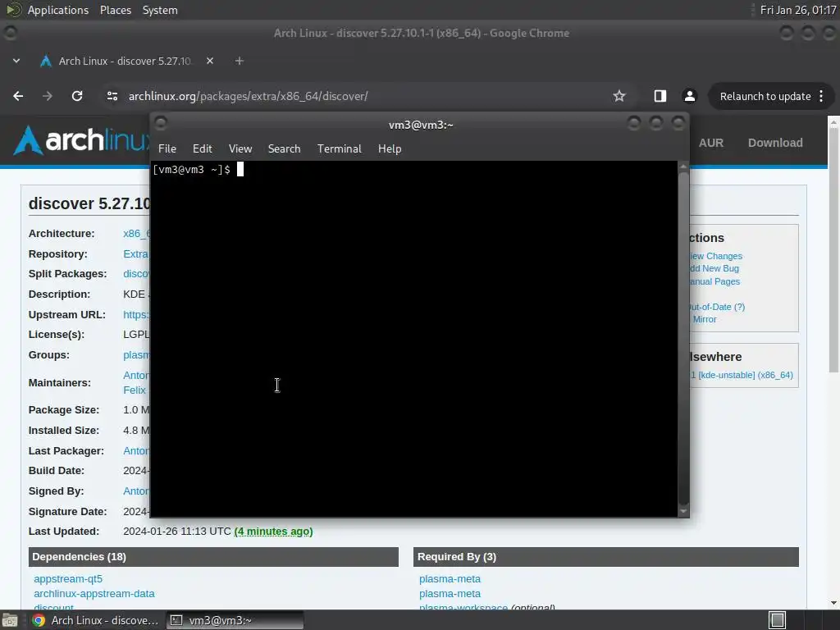The width and height of the screenshot is (840, 630).
Task: Close the Arch Linux discover tab
Action: (210, 61)
